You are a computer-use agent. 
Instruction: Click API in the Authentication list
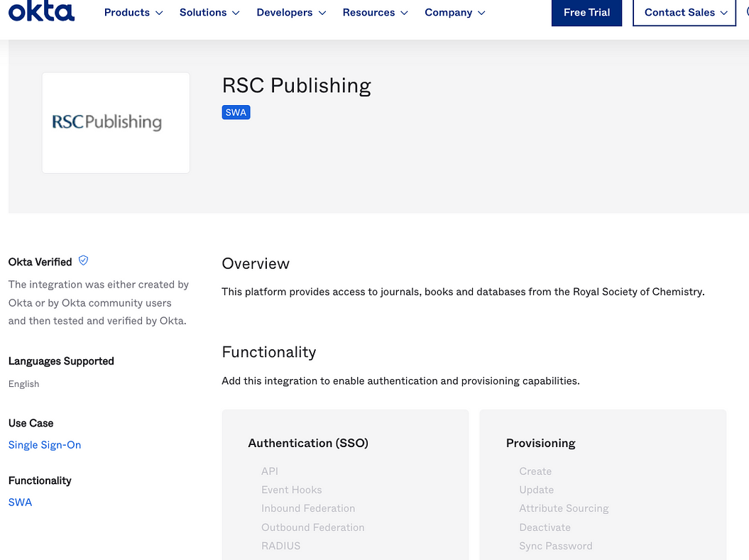point(269,471)
